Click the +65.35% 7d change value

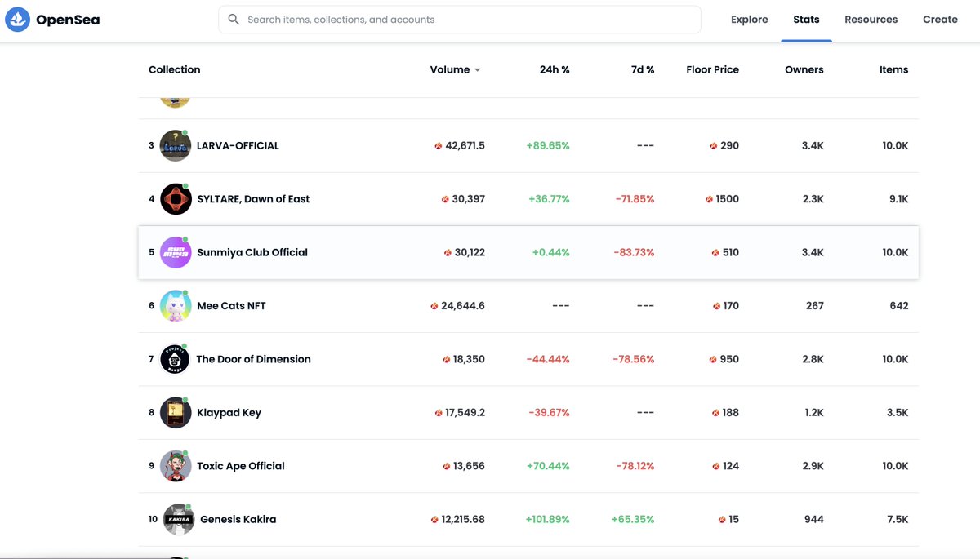[x=633, y=520]
